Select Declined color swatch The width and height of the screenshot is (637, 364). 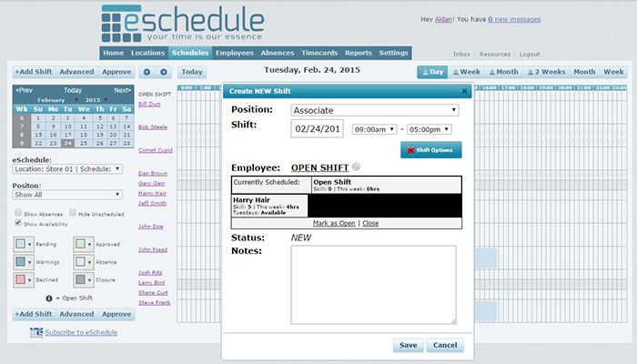tap(20, 280)
